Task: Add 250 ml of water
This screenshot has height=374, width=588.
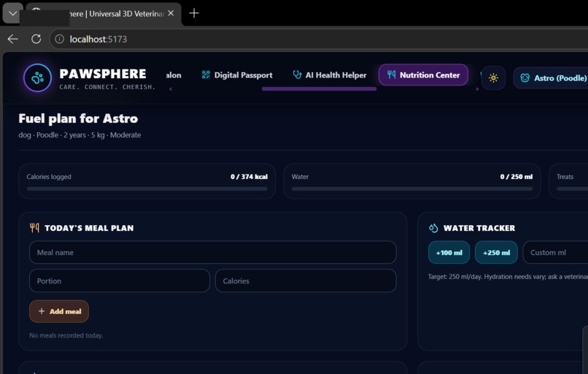Action: [x=496, y=253]
